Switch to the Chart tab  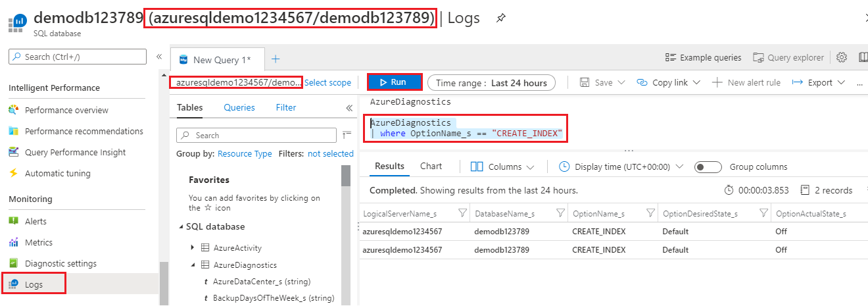coord(431,166)
